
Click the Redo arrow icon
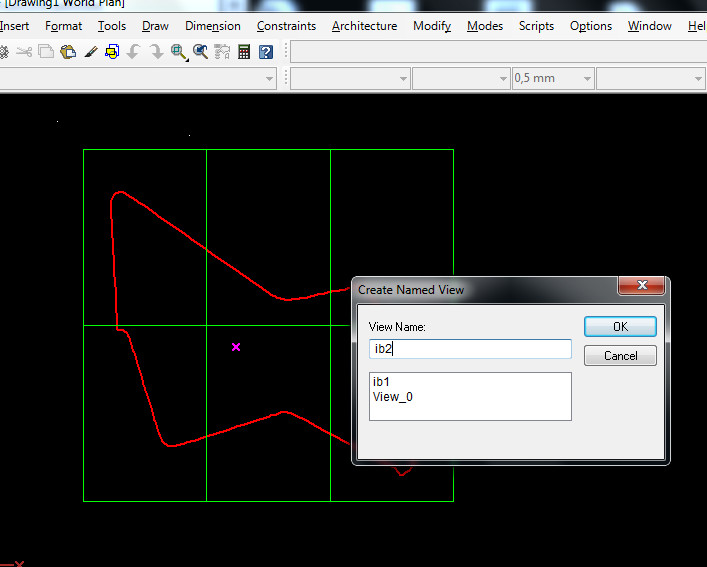156,52
